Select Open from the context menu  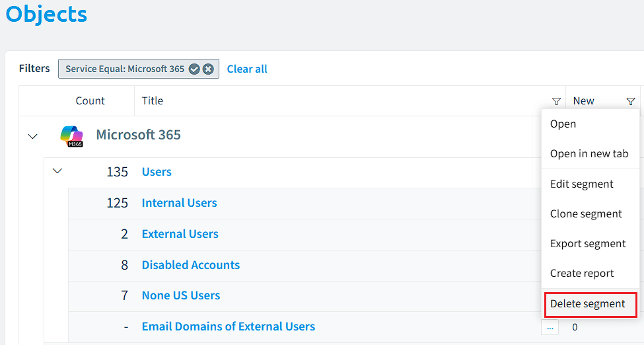coord(590,124)
